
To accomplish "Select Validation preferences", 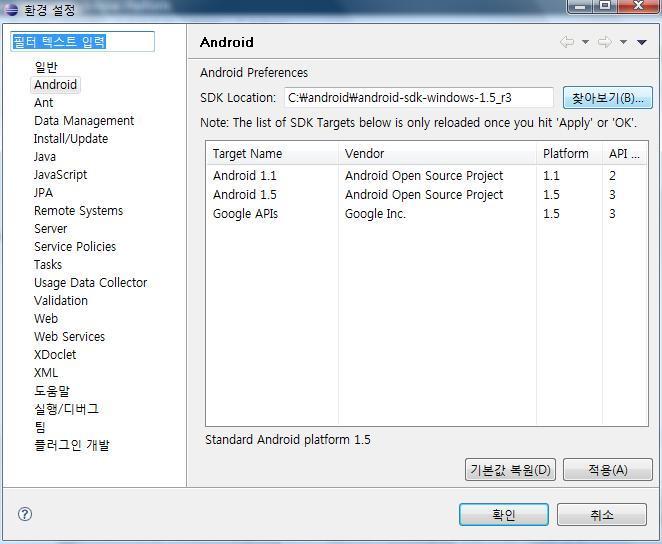I will coord(61,300).
